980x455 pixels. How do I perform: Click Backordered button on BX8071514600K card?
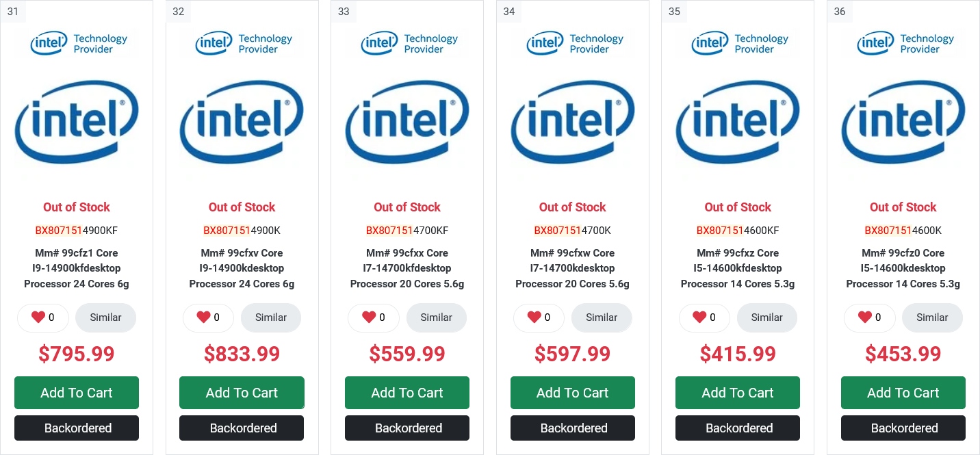[x=903, y=428]
